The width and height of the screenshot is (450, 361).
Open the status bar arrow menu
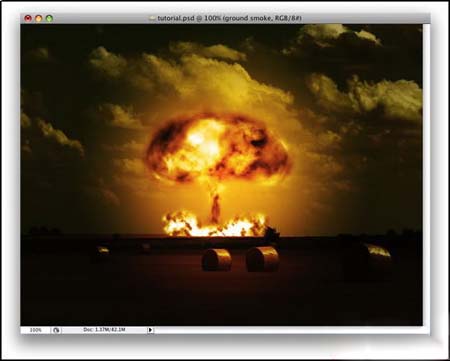point(150,330)
